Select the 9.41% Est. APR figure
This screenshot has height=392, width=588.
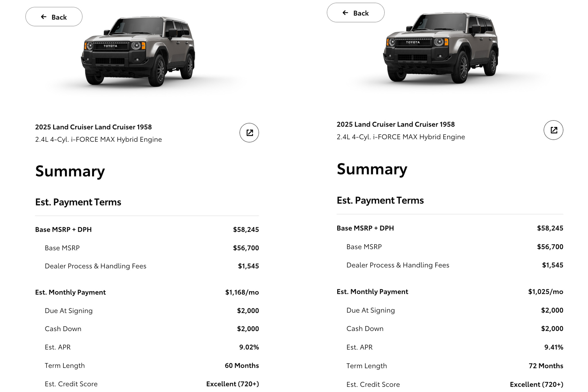pyautogui.click(x=554, y=347)
